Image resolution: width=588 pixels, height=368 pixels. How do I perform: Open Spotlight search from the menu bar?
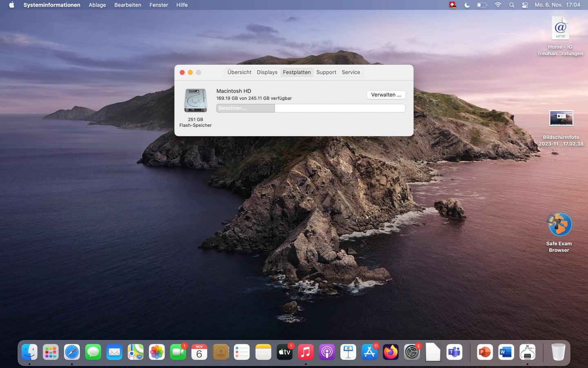point(511,5)
